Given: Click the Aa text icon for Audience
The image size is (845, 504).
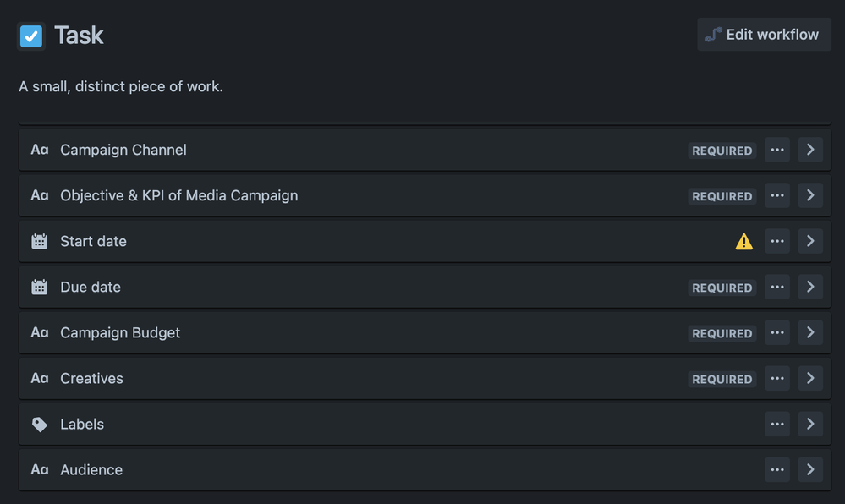Looking at the screenshot, I should pos(40,470).
